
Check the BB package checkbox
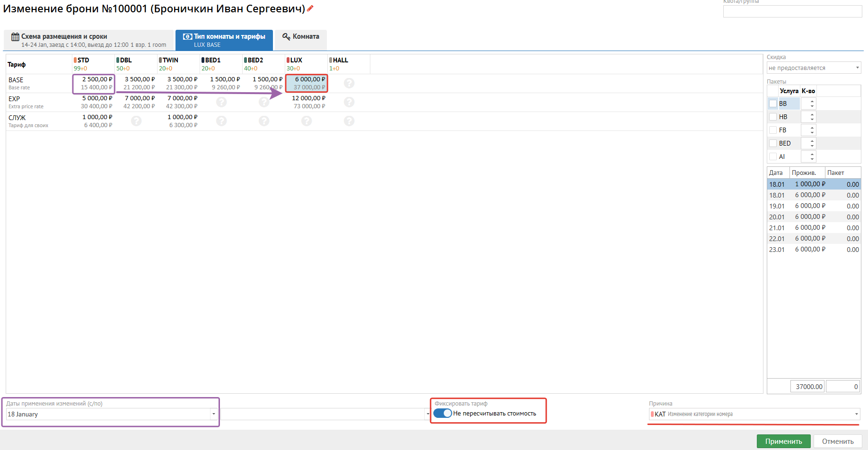[773, 104]
